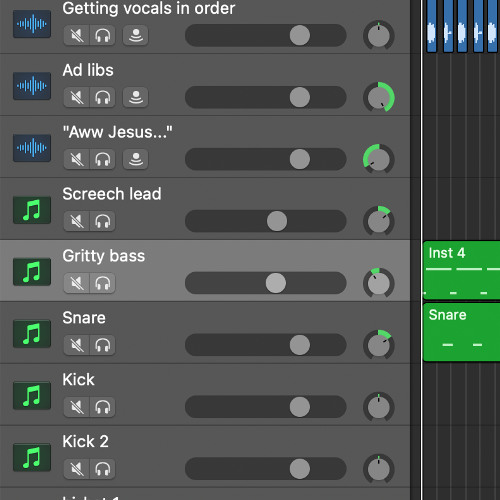Click the Snare volume slider
The width and height of the screenshot is (500, 500).
pyautogui.click(x=266, y=345)
